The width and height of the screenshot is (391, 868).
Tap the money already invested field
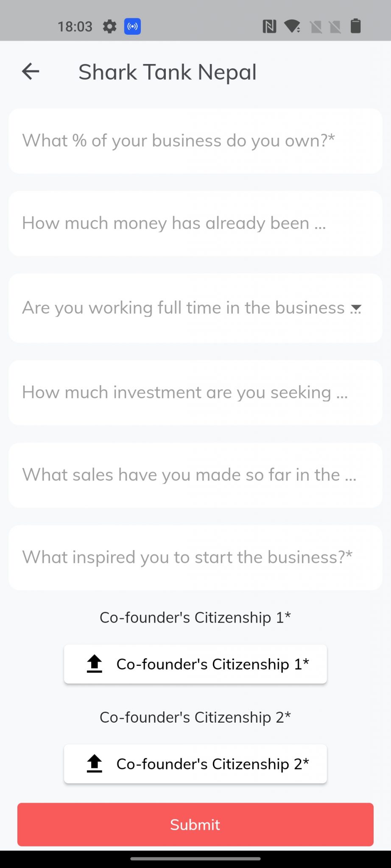[195, 223]
